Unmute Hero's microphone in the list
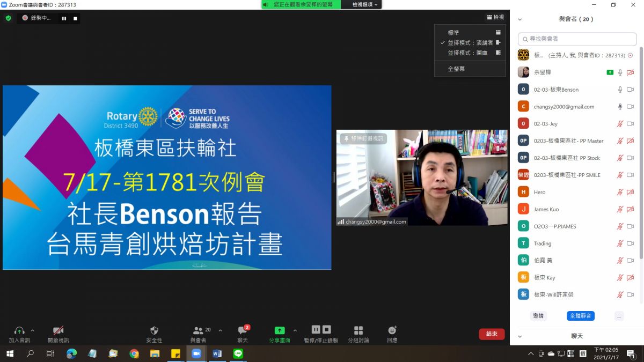The image size is (644, 362). [x=620, y=192]
